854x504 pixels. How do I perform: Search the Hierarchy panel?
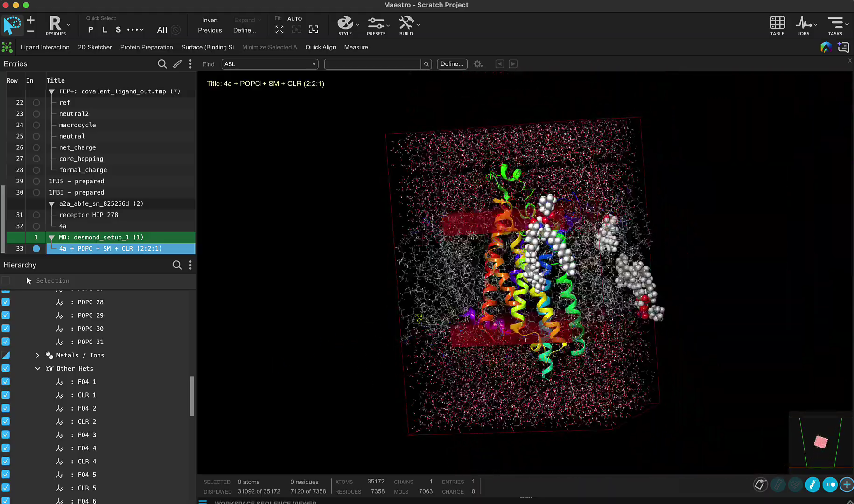(x=177, y=265)
